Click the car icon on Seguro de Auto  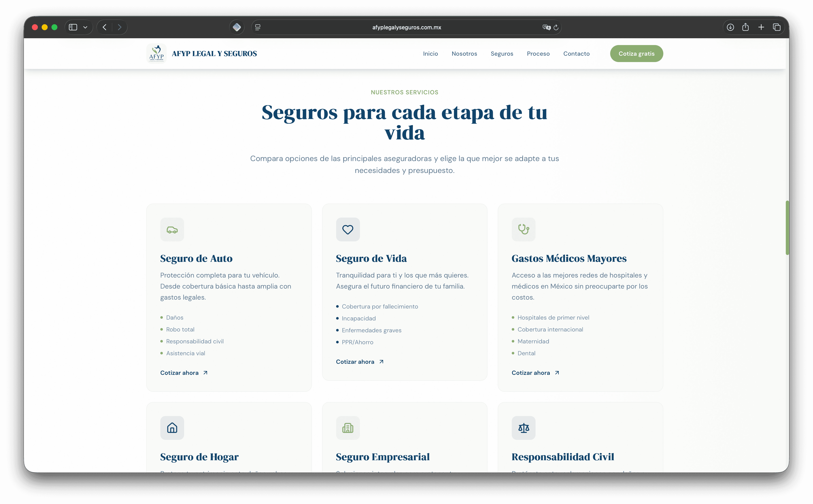172,230
